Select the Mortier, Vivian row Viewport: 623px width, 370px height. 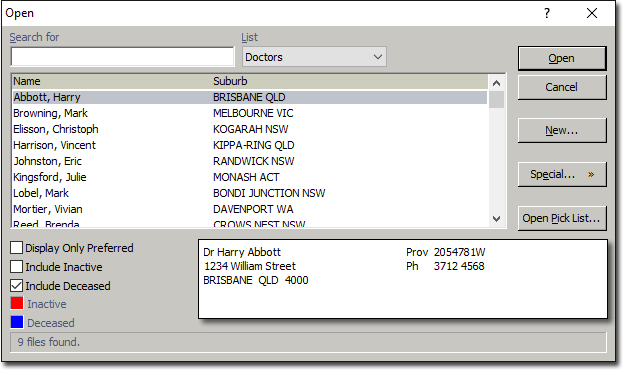(x=250, y=209)
